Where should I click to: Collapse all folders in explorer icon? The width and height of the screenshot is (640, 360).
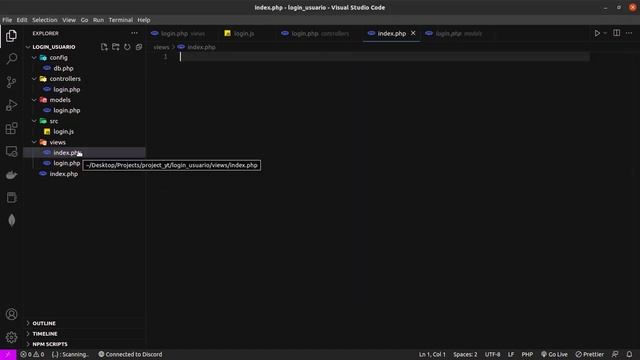pos(139,47)
